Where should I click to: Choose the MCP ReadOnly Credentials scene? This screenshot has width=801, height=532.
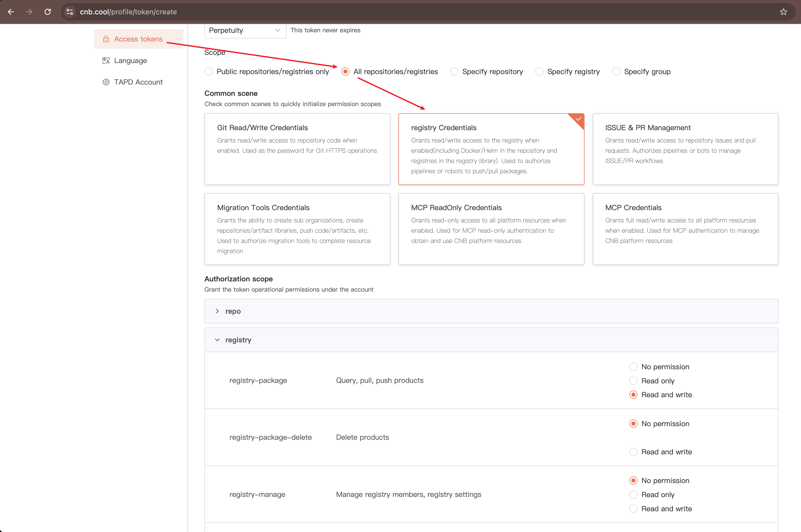pyautogui.click(x=491, y=229)
